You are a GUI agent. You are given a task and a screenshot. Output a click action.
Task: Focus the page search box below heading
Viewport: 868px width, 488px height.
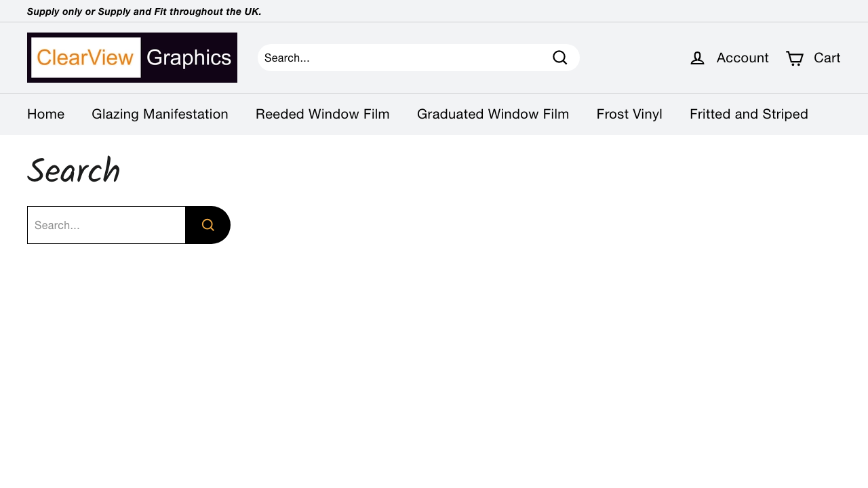pos(106,225)
